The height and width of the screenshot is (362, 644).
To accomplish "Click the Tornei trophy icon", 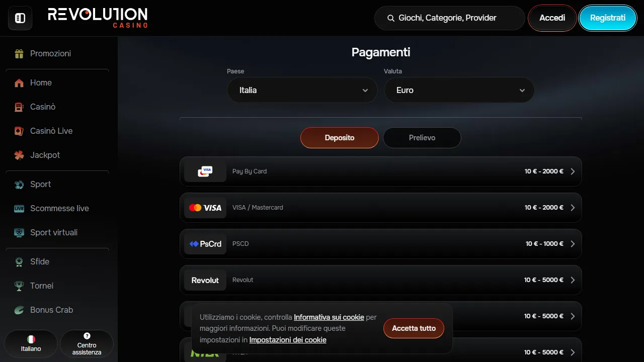I will click(19, 286).
